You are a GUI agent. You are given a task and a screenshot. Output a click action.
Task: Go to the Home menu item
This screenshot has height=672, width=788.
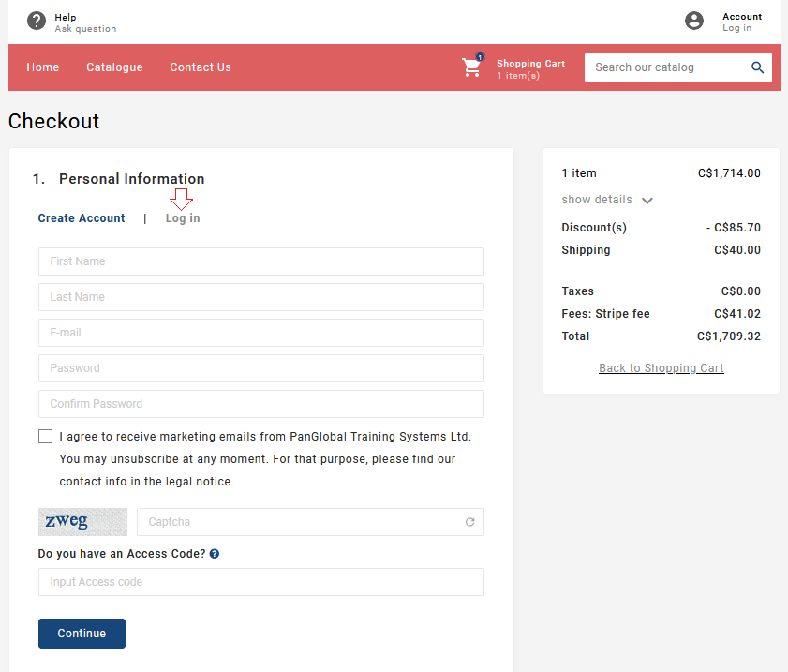pos(43,67)
